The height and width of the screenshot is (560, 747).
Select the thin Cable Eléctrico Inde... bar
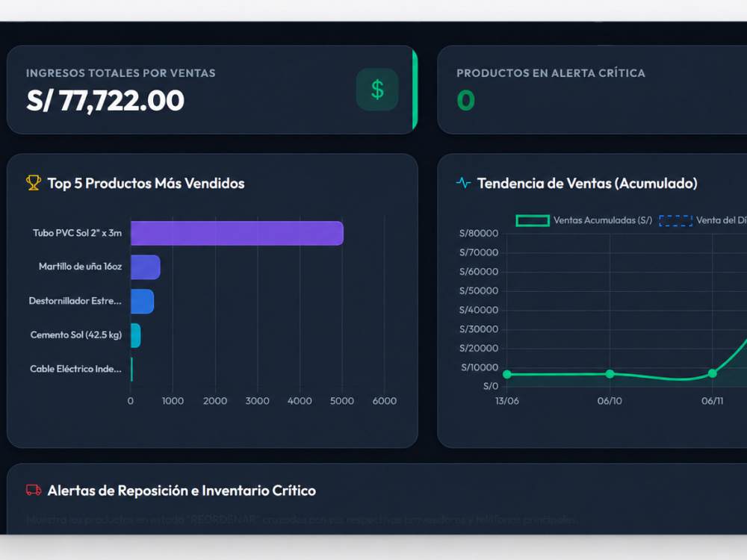click(131, 370)
